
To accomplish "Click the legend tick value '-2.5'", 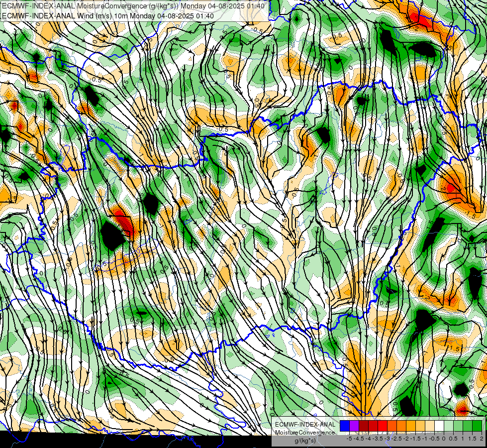I will (396, 439).
